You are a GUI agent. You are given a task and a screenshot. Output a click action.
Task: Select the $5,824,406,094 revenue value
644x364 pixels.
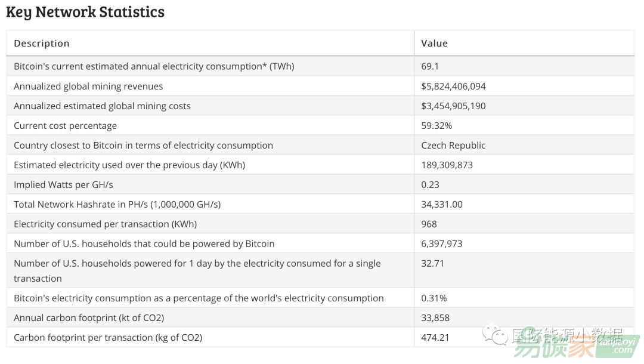[x=453, y=87]
